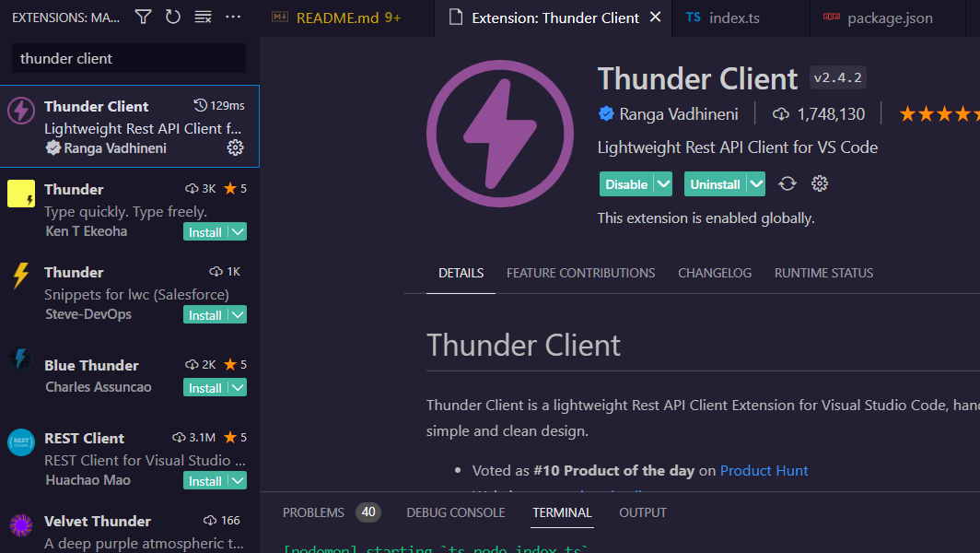The height and width of the screenshot is (553, 980).
Task: Open Disable dropdown arrow
Action: pos(663,184)
